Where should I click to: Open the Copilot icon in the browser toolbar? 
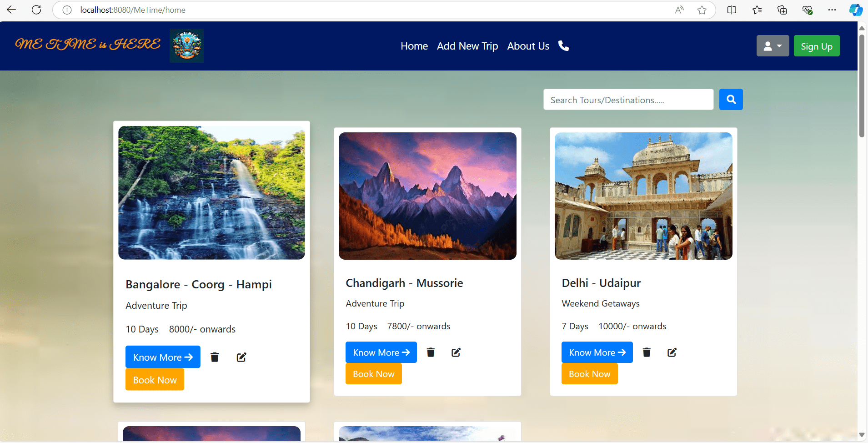(x=856, y=10)
